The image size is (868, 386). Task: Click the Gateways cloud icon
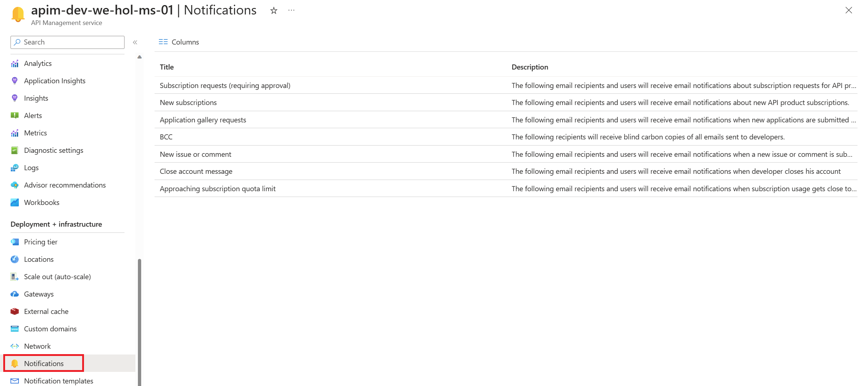click(14, 294)
